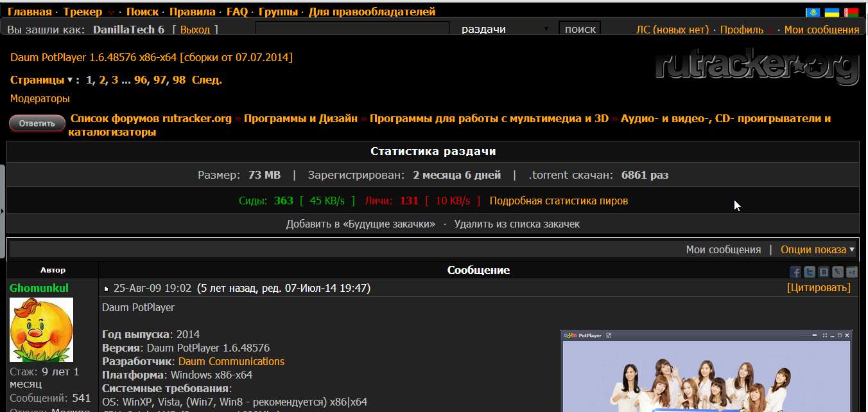This screenshot has height=412, width=868.
Task: Share via the LiveJournal pencil icon
Action: [838, 272]
